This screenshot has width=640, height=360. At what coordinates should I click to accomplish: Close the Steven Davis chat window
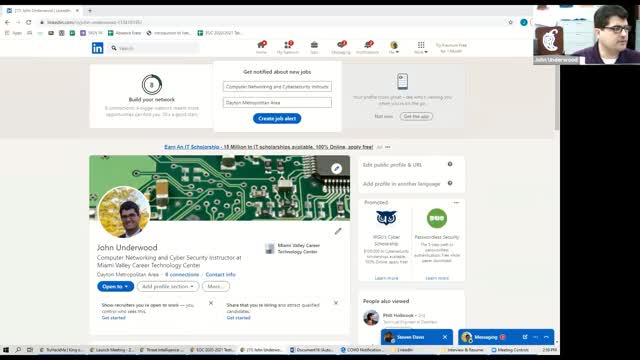(445, 337)
